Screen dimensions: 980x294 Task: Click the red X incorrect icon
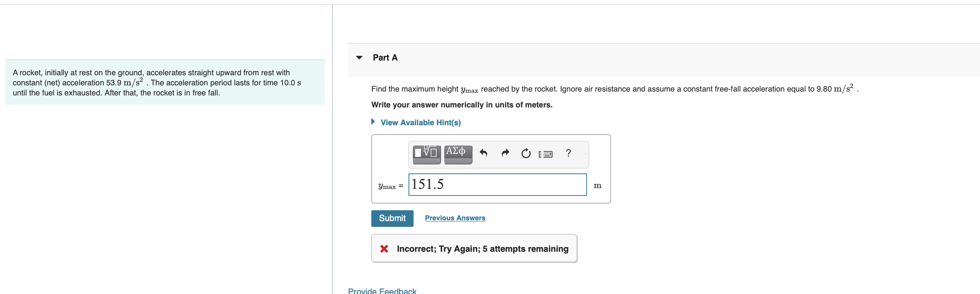tap(384, 249)
